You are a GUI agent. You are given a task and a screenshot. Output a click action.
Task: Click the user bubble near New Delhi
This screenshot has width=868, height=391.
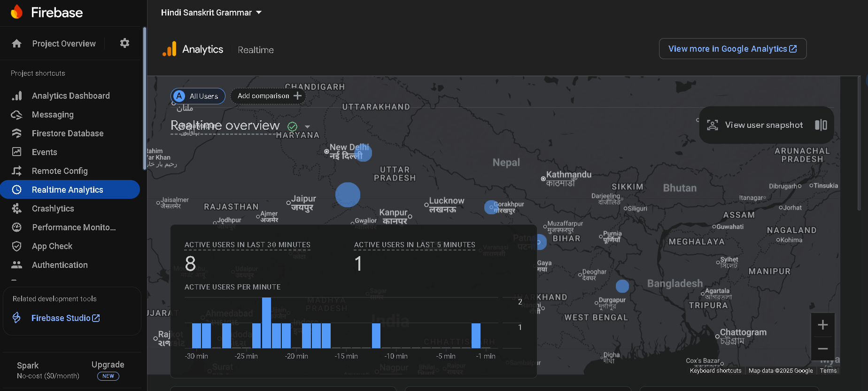pyautogui.click(x=363, y=152)
